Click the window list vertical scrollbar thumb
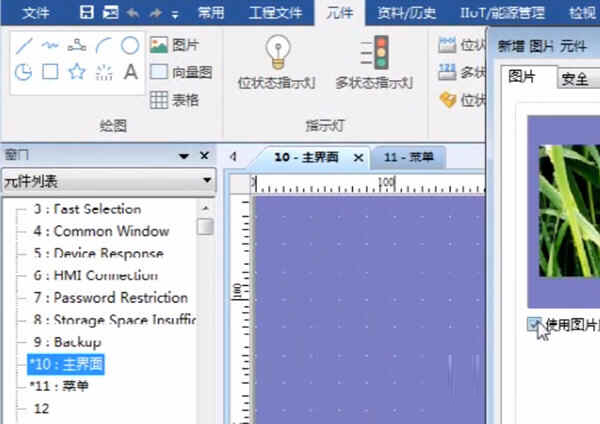 (205, 226)
